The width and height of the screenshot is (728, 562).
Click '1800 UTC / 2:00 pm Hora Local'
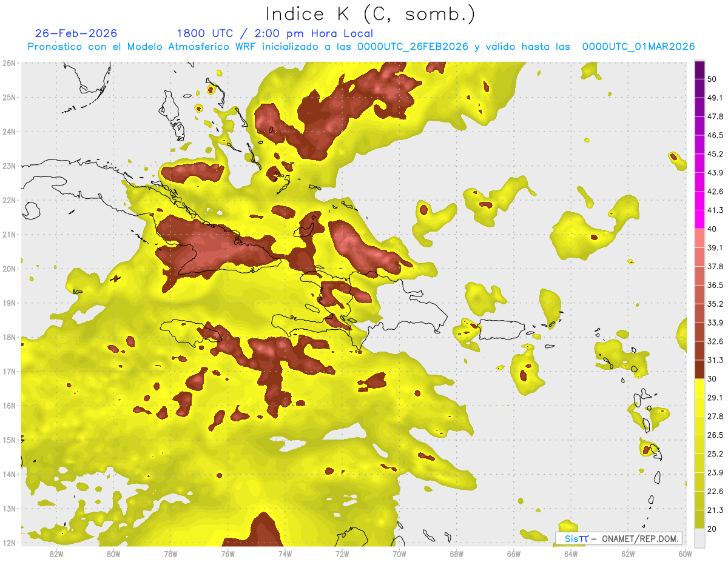click(275, 33)
